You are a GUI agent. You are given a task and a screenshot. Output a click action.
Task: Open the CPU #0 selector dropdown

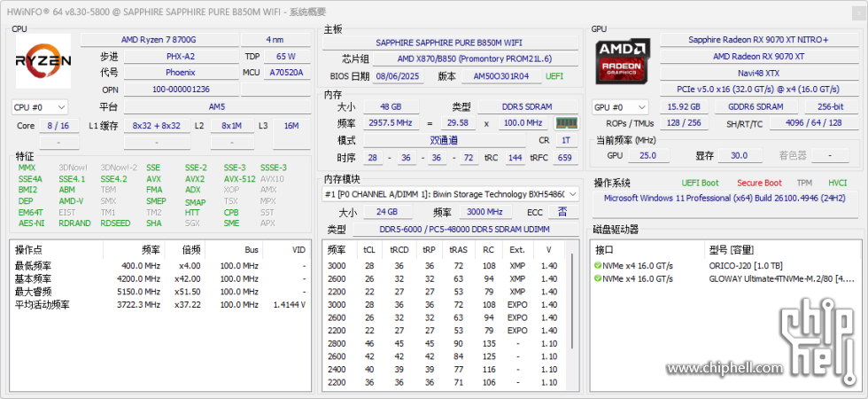pyautogui.click(x=40, y=107)
